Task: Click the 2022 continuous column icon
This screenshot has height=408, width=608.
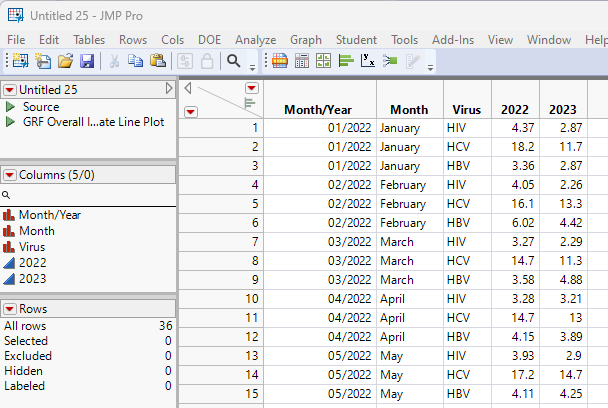Action: pos(9,263)
